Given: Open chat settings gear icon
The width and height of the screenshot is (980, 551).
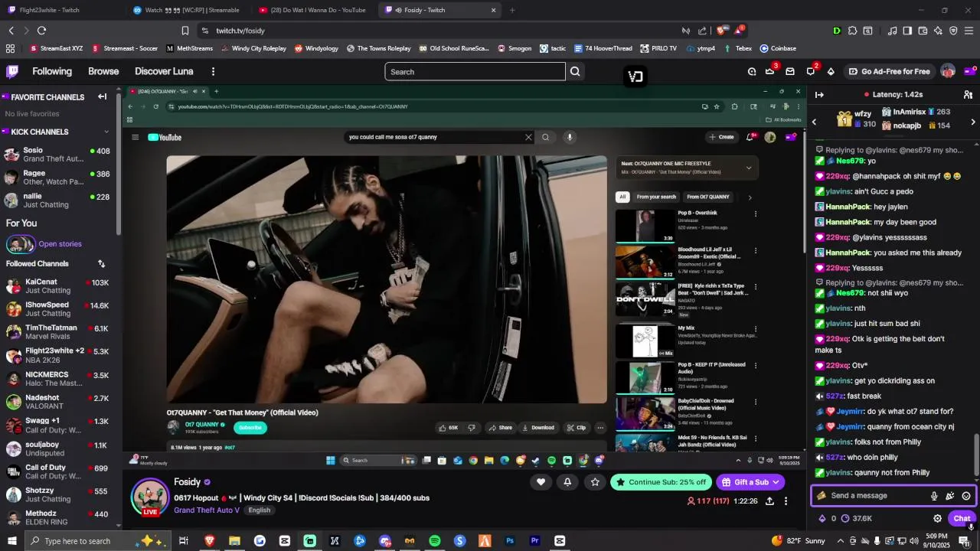Looking at the screenshot, I should [x=937, y=518].
